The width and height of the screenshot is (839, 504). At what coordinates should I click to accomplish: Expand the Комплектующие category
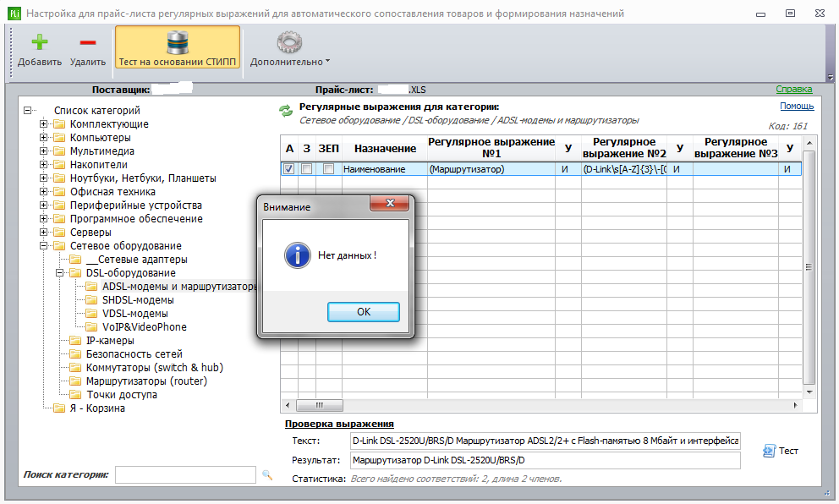coord(43,124)
